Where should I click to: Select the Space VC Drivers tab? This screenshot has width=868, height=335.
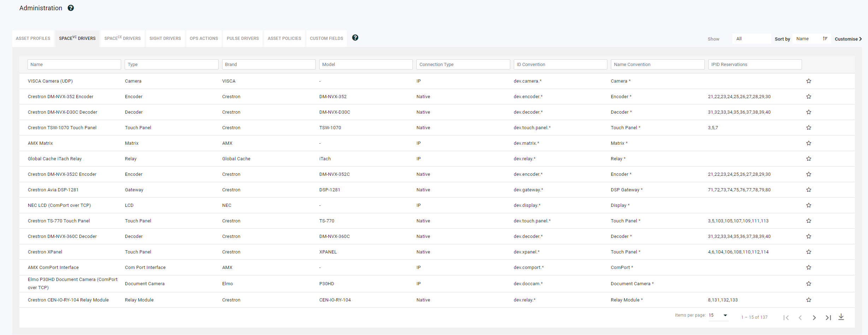tap(77, 38)
